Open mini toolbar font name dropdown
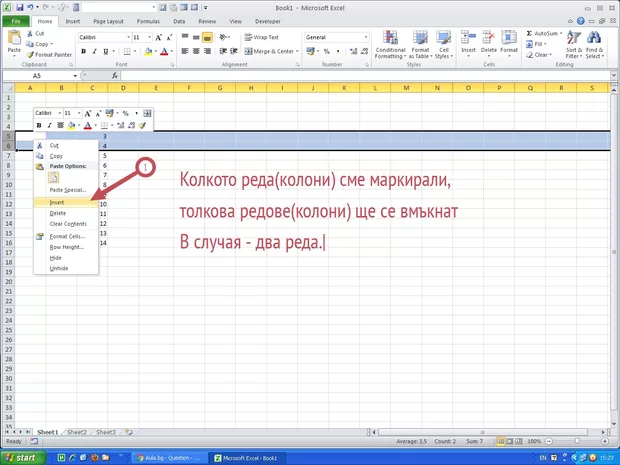The width and height of the screenshot is (620, 465). click(x=60, y=113)
